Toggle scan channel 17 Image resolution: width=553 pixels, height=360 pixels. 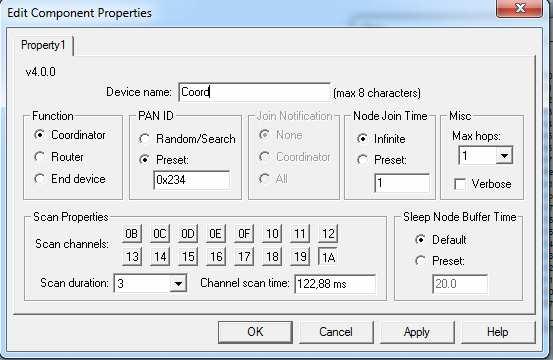[x=244, y=256]
